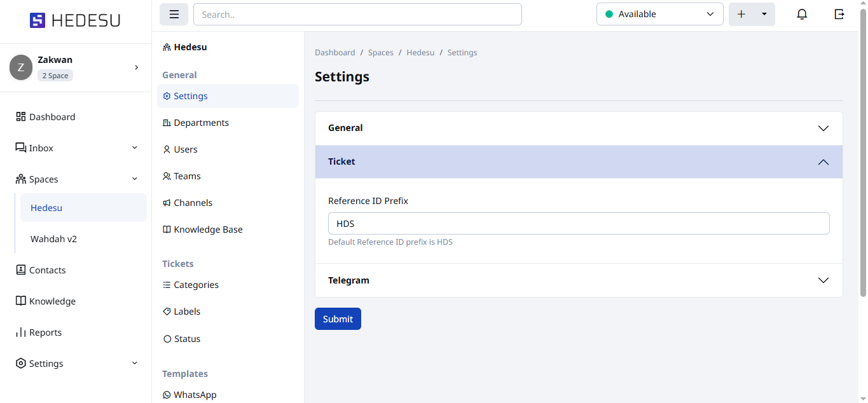Open the plus button dropdown arrow

pos(764,14)
